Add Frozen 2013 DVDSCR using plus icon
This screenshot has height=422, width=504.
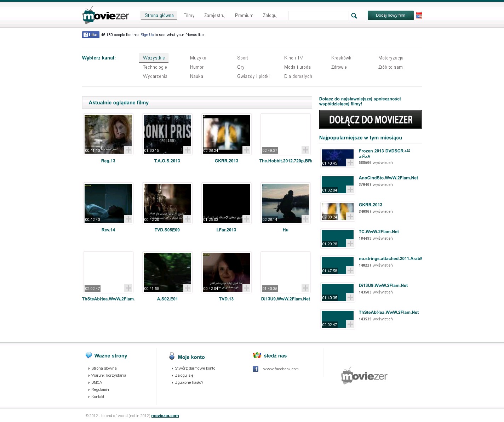coord(350,162)
